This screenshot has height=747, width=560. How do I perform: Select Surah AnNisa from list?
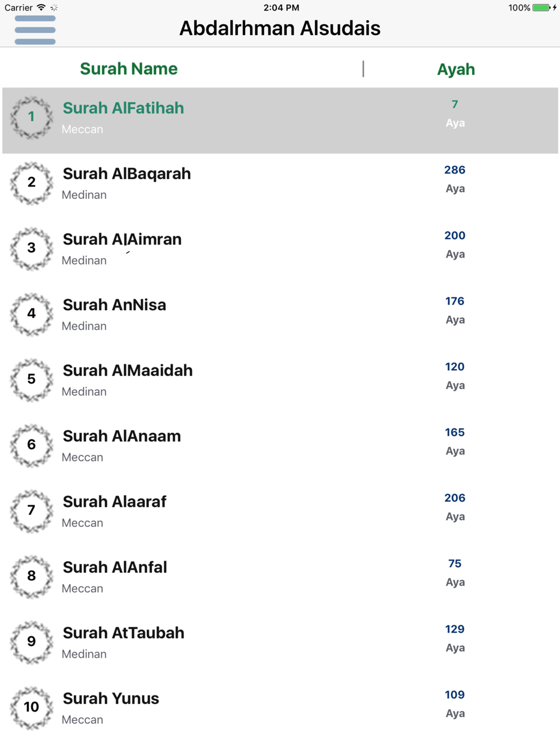[280, 317]
